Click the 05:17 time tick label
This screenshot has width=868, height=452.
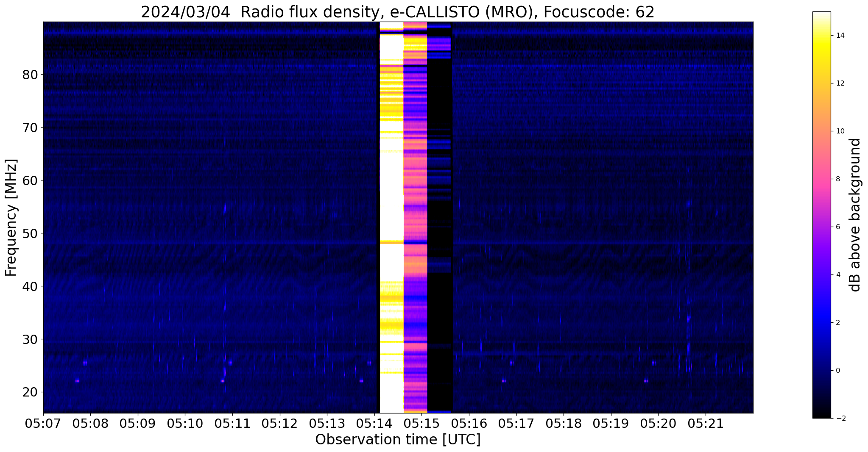click(516, 424)
